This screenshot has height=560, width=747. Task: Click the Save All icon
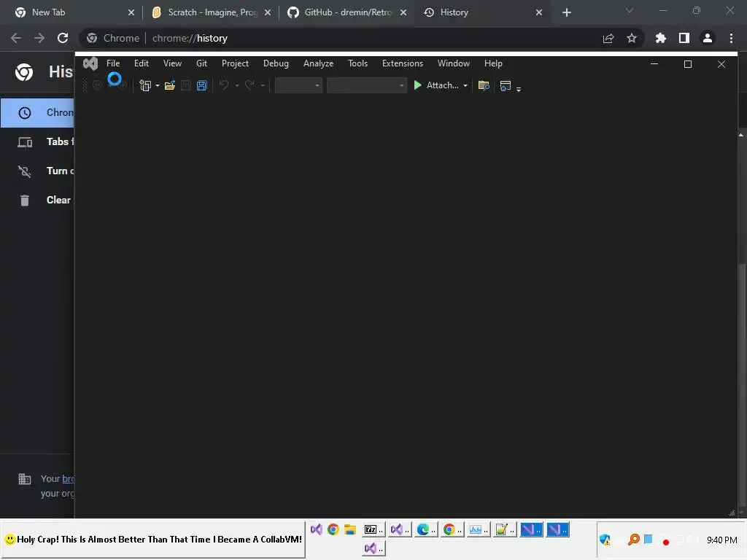[x=201, y=85]
